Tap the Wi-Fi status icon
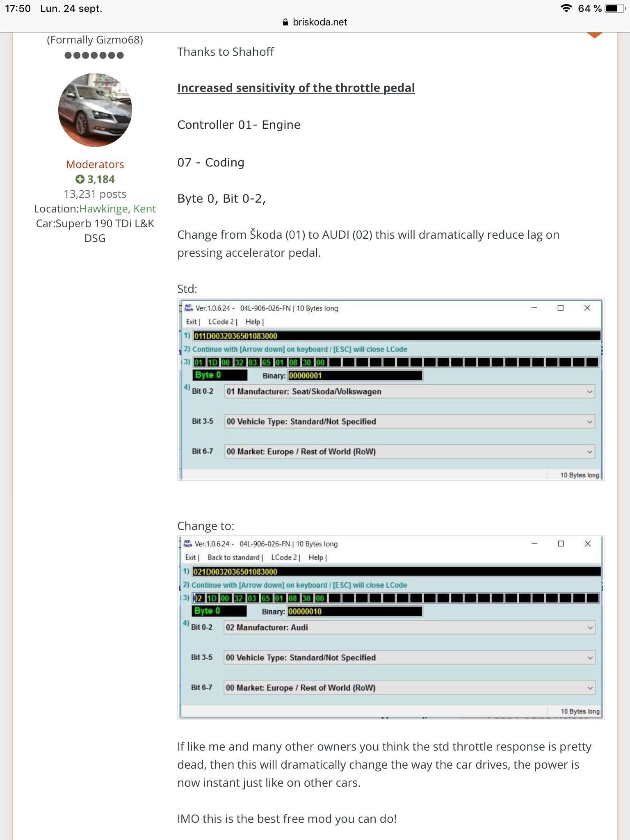Viewport: 630px width, 840px height. click(x=566, y=8)
